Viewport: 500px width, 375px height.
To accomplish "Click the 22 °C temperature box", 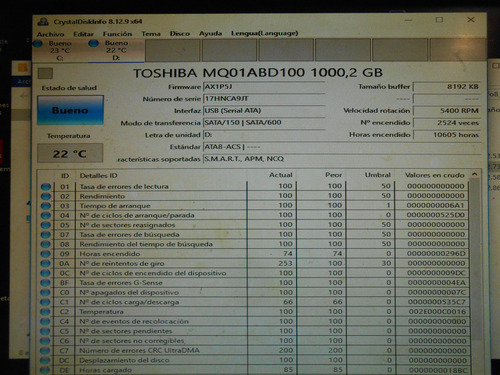I will (x=70, y=153).
